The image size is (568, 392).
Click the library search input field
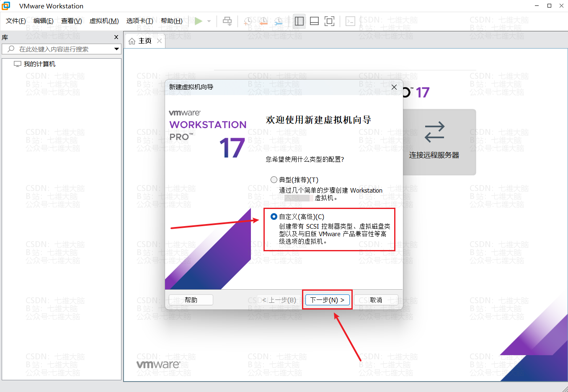point(61,49)
